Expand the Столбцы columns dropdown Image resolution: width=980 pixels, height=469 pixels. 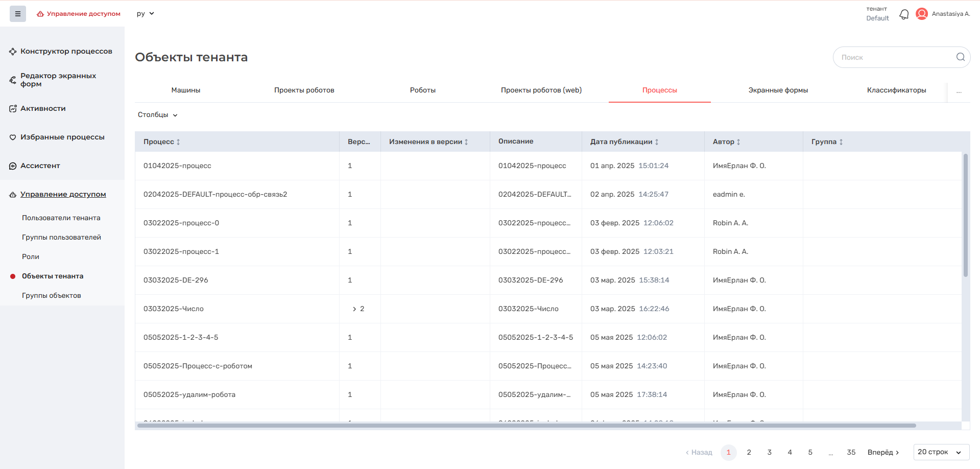pos(157,115)
